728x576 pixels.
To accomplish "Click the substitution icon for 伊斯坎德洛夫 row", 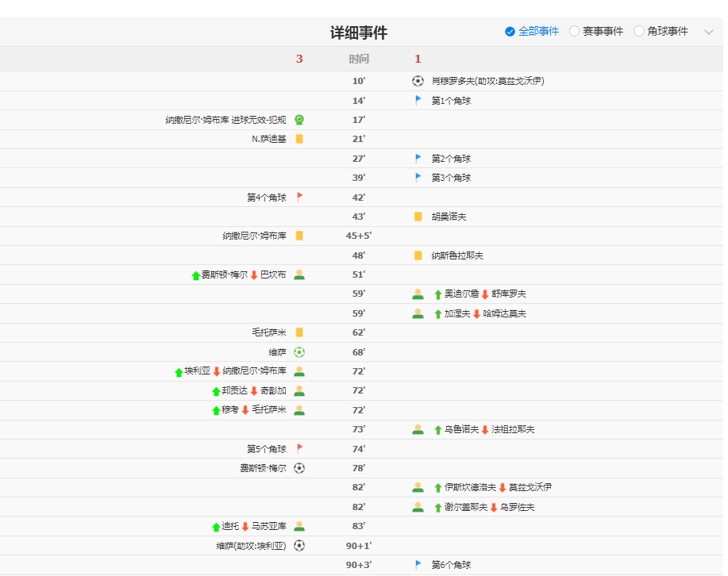I will point(418,487).
